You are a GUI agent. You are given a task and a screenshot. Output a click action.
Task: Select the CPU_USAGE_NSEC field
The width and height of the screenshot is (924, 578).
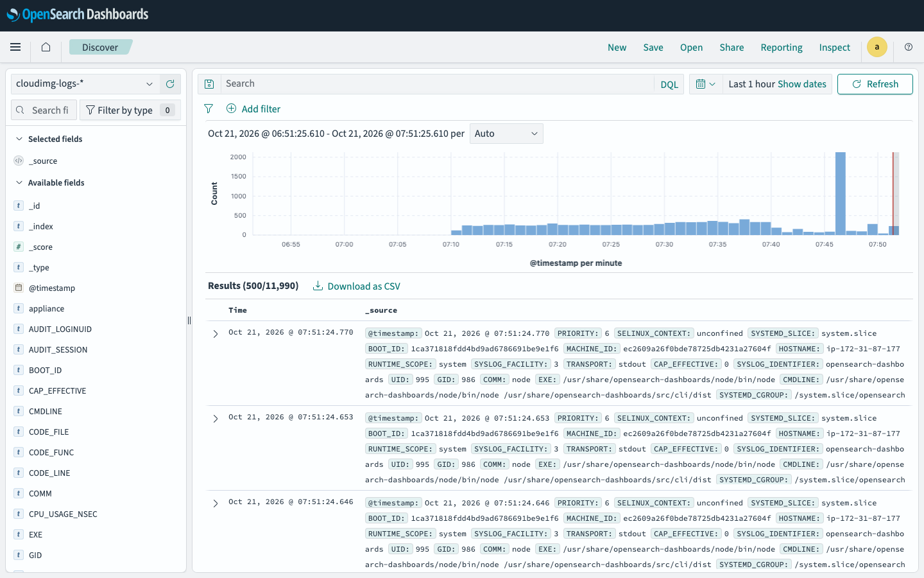(x=63, y=514)
